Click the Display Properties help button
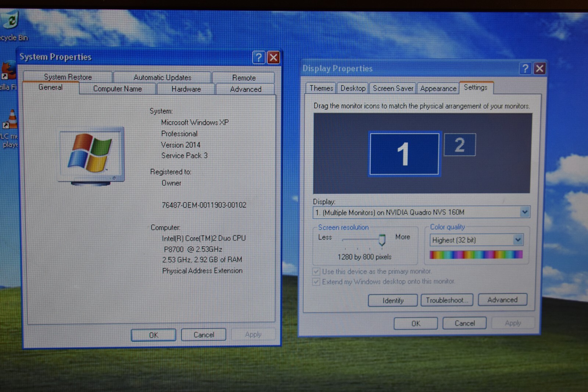 click(525, 68)
